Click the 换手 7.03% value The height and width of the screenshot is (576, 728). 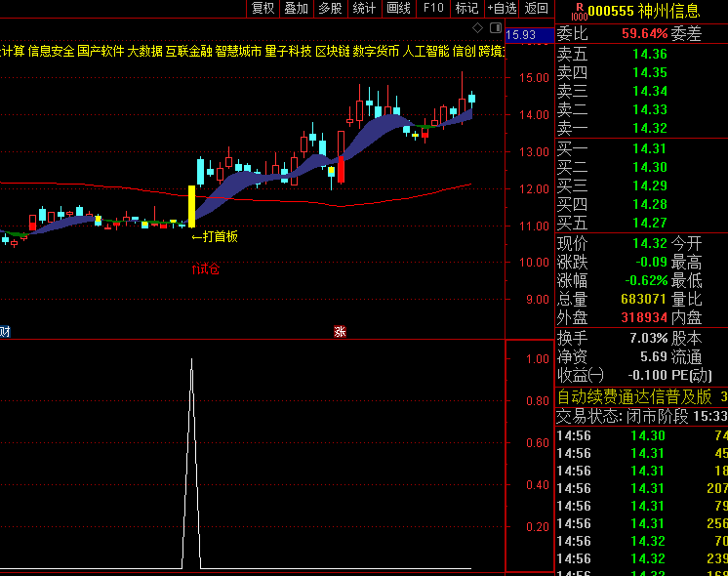[x=649, y=339]
